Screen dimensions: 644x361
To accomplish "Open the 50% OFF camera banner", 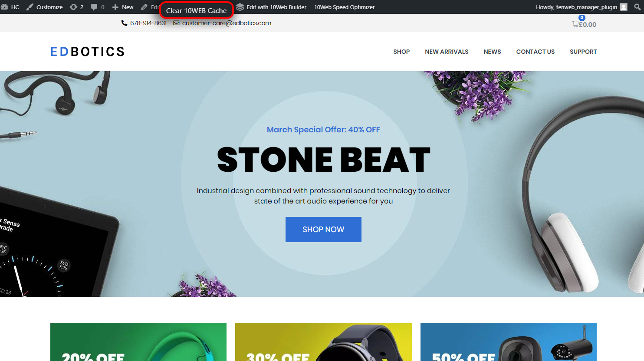I will pyautogui.click(x=509, y=342).
